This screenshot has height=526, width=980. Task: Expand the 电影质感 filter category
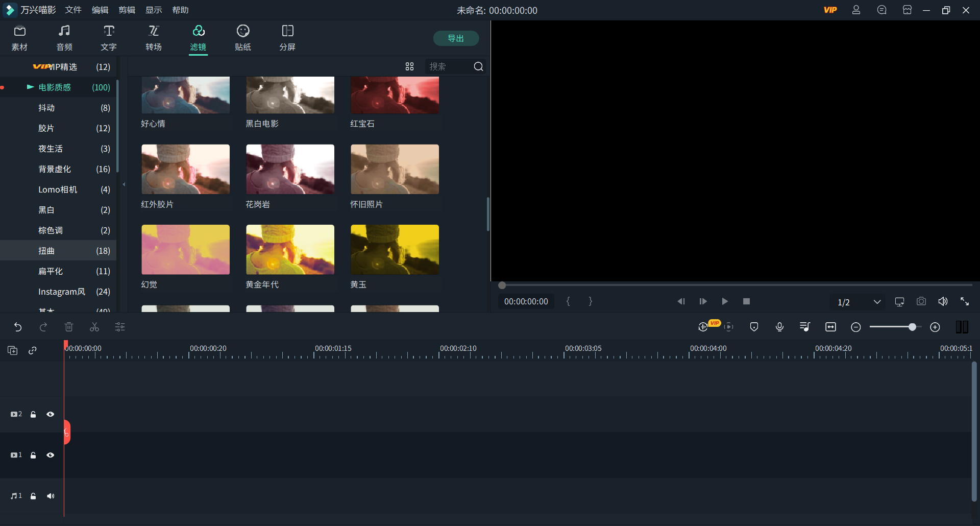[x=30, y=87]
